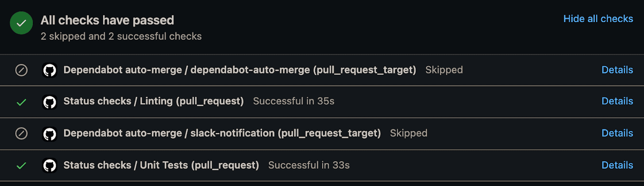Click GitHub logo beside dependabot-auto-merge check

pos(50,70)
